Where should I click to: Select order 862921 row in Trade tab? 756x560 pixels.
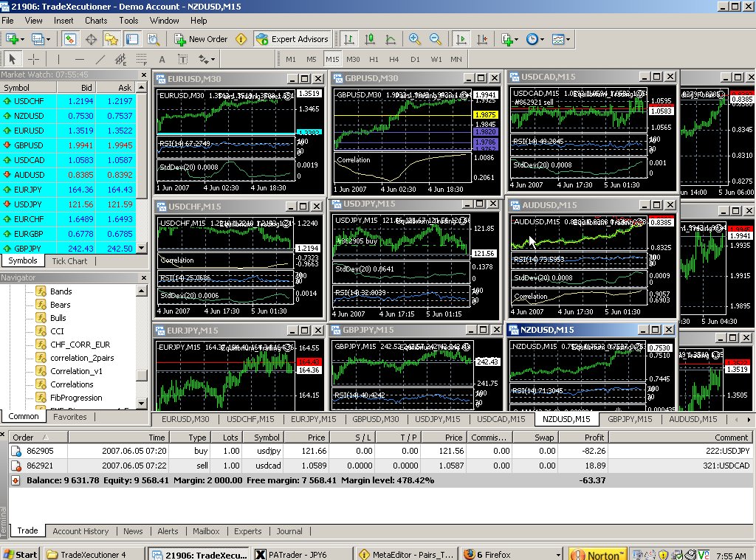381,466
